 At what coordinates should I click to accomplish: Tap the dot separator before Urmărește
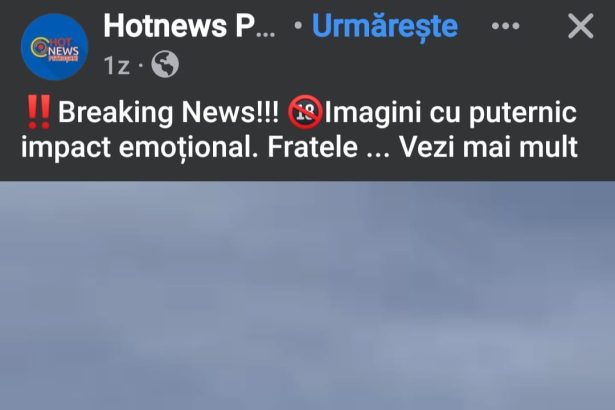pos(298,26)
